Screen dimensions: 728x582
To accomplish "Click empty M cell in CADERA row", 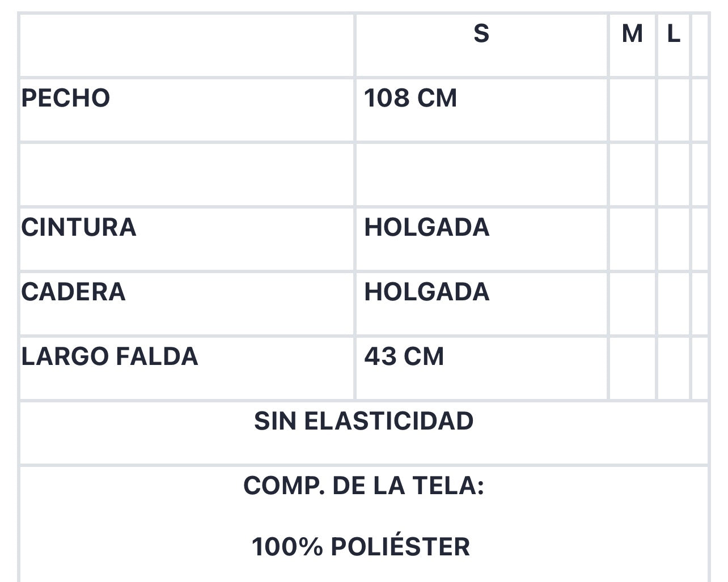I will (632, 304).
